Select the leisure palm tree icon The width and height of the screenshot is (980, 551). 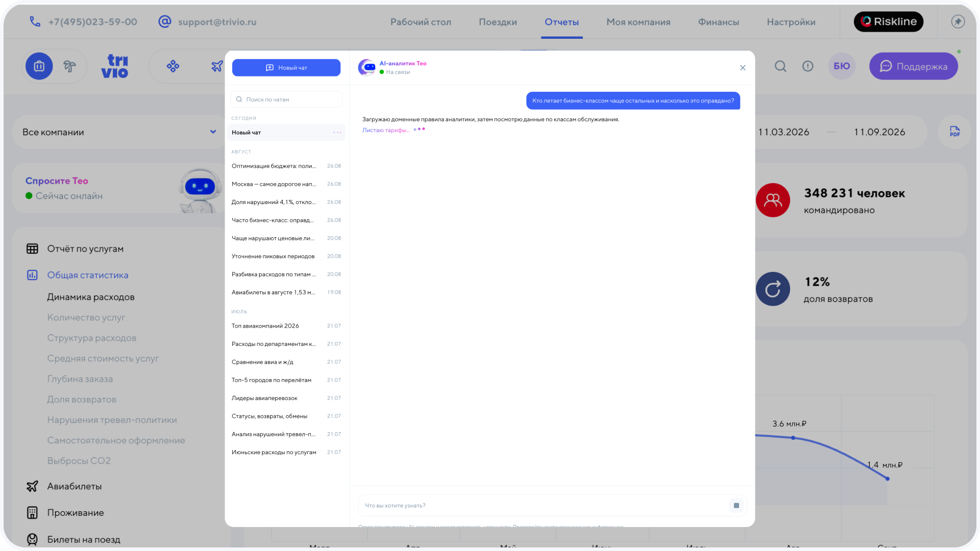[69, 66]
